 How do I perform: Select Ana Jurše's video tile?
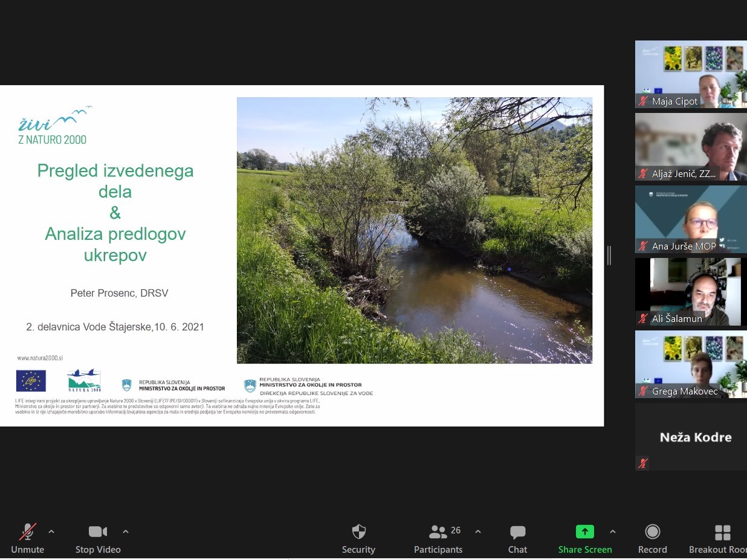click(691, 219)
